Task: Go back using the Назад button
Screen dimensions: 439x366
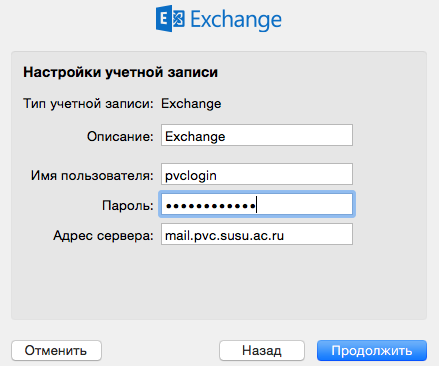Action: click(x=262, y=350)
